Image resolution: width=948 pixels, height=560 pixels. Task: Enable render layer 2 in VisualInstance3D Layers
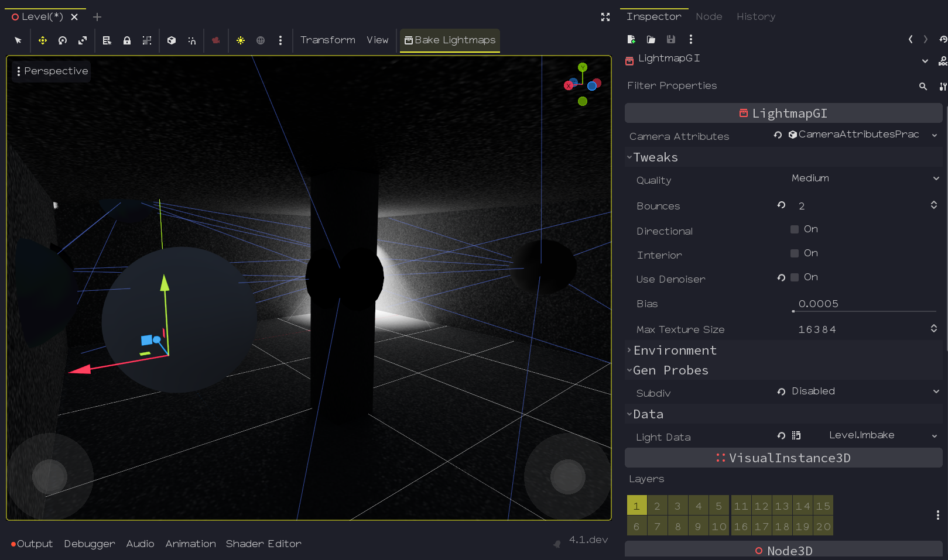pos(657,505)
